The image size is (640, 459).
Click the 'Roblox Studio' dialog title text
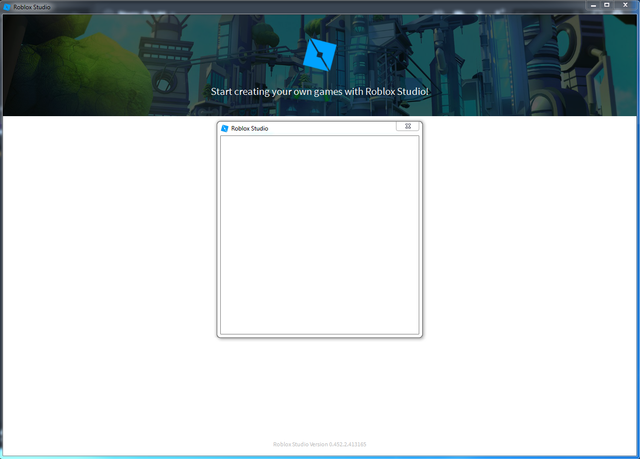tap(249, 129)
